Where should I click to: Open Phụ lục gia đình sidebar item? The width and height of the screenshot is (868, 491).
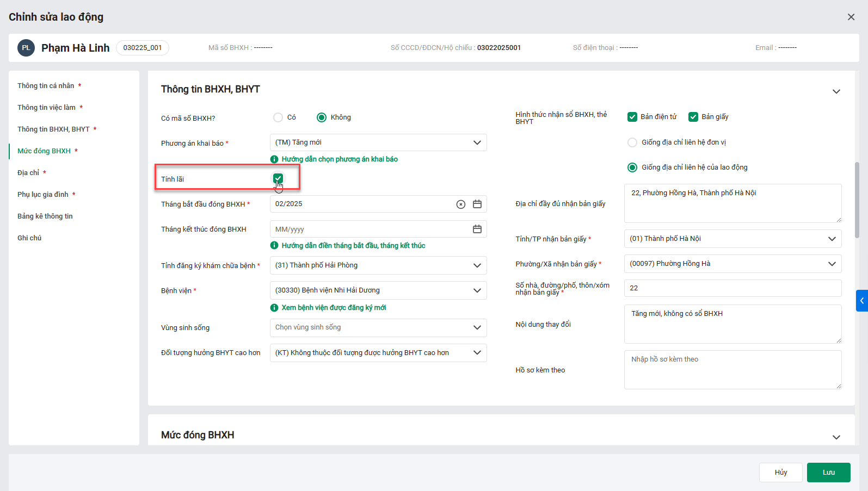pyautogui.click(x=43, y=195)
